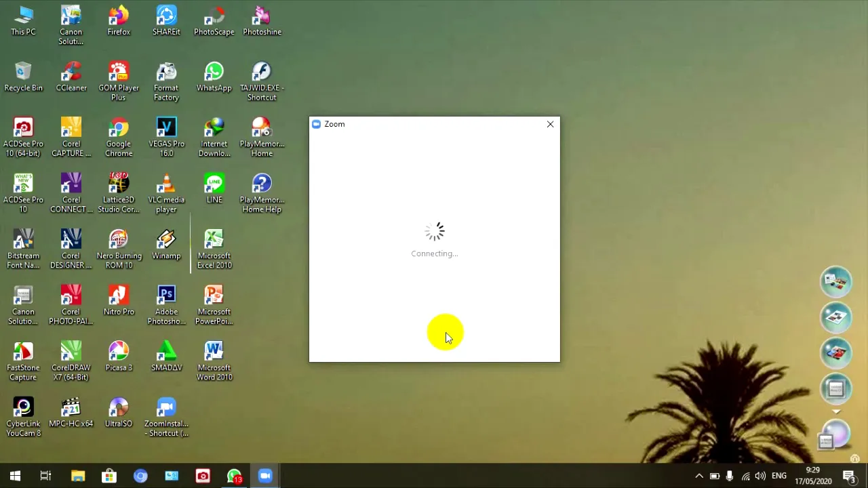The height and width of the screenshot is (488, 868).
Task: Show hidden system tray icons
Action: [x=699, y=476]
